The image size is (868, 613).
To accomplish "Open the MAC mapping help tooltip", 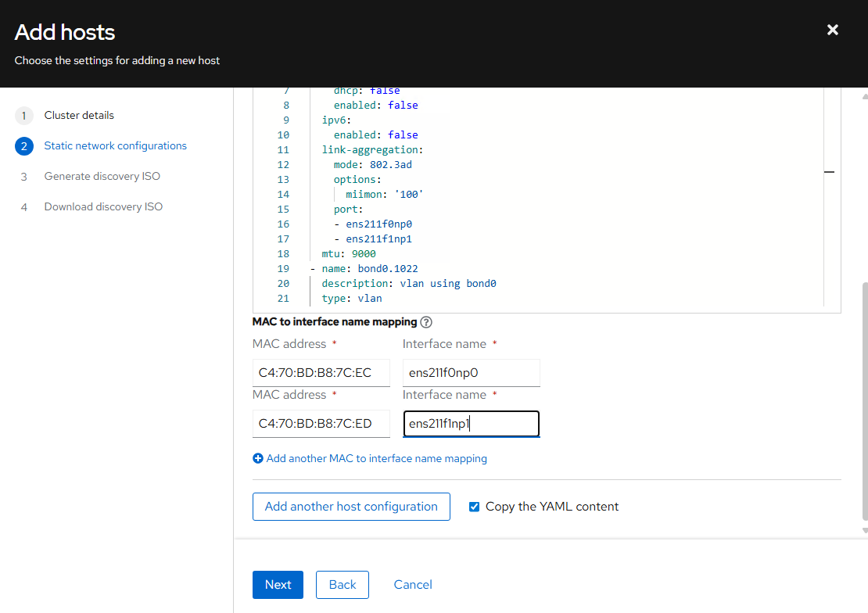I will pos(426,321).
